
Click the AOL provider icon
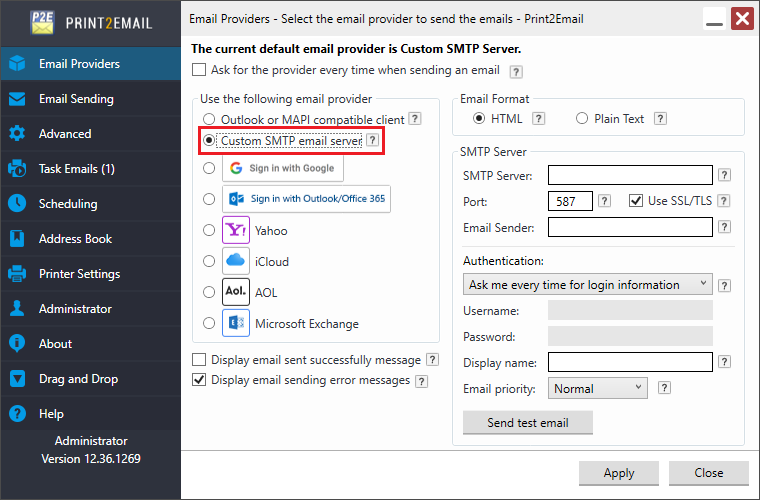coord(235,292)
